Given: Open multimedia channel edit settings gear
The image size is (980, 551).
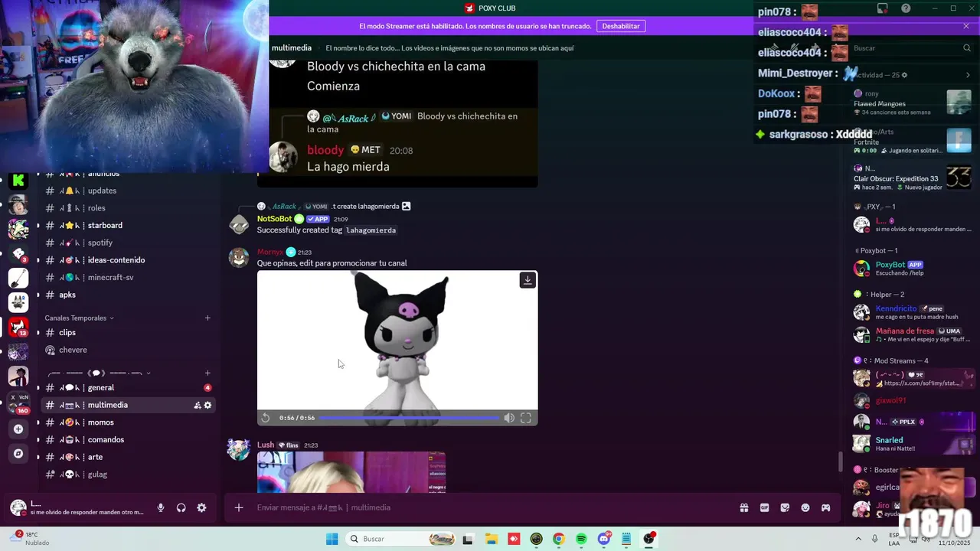Looking at the screenshot, I should 207,405.
